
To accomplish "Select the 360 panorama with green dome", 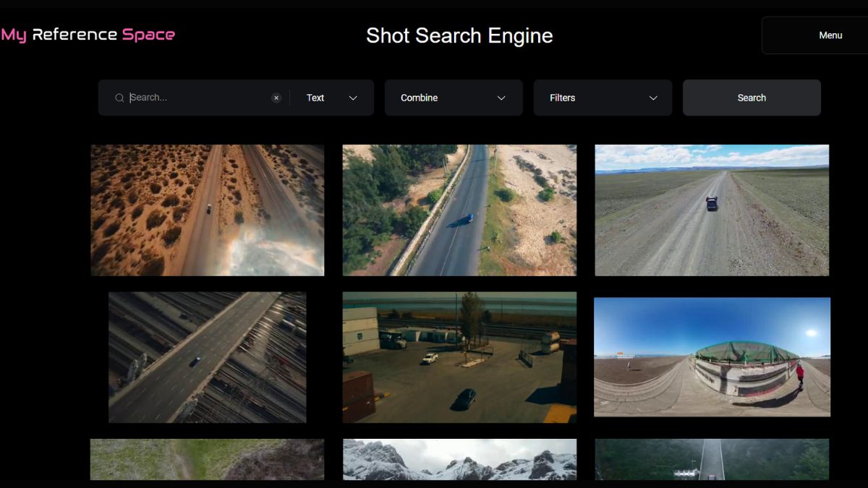I will click(711, 356).
